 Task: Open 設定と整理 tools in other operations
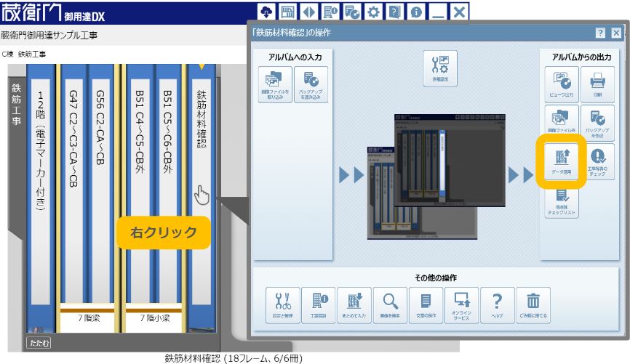tap(283, 305)
